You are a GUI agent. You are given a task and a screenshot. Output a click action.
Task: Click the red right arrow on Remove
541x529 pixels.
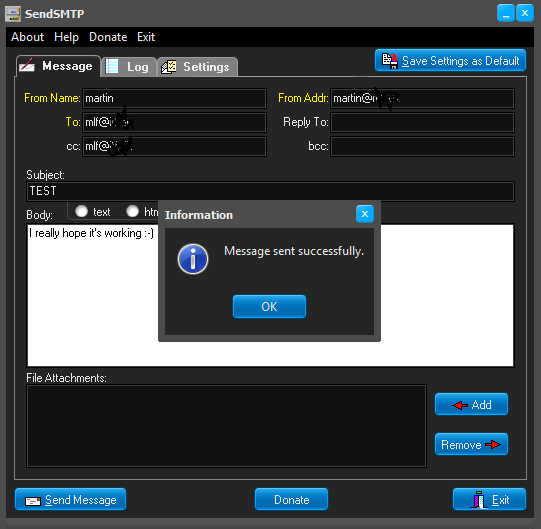click(493, 445)
